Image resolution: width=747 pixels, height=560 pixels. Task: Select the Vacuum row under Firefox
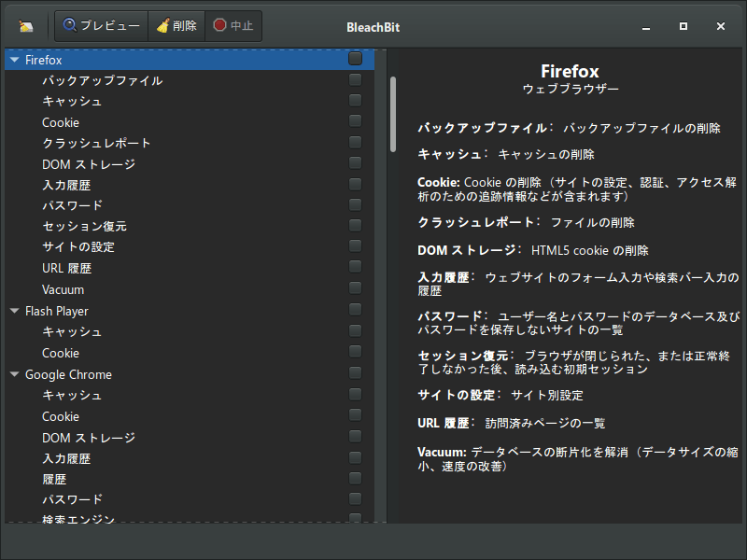coord(190,289)
